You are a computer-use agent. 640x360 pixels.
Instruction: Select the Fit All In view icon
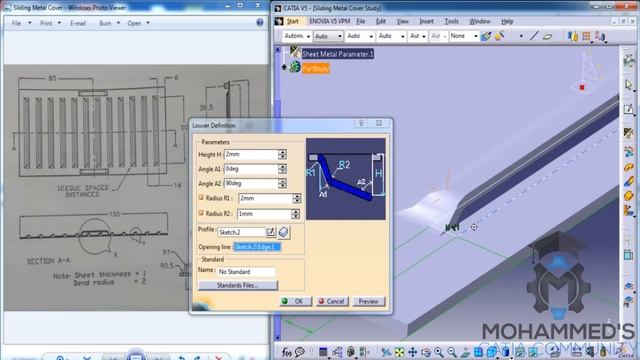pyautogui.click(x=400, y=352)
